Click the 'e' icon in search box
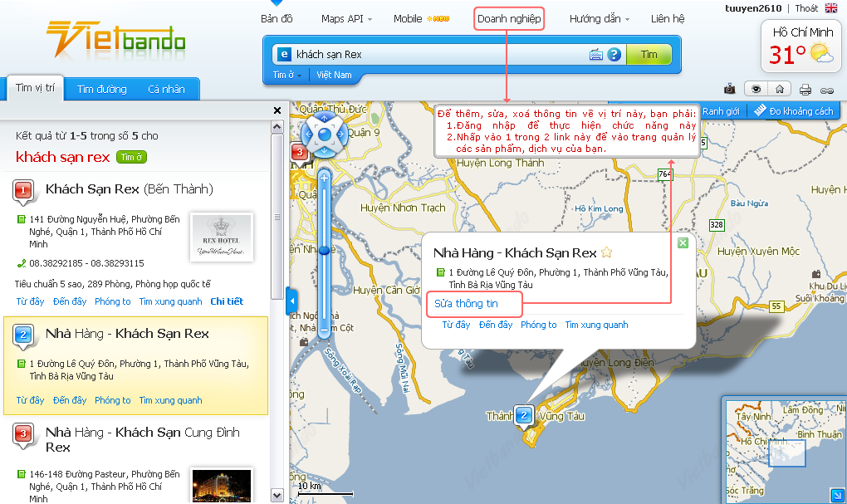847x504 pixels. tap(284, 54)
